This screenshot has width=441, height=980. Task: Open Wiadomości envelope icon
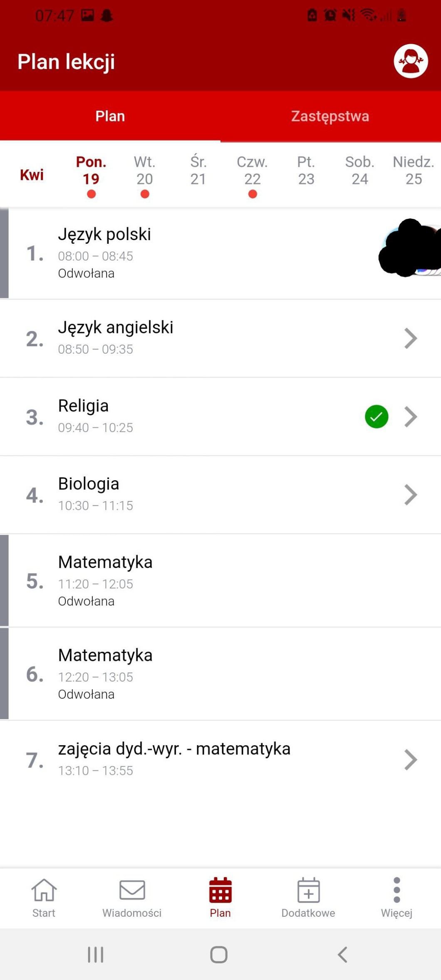coord(132,891)
